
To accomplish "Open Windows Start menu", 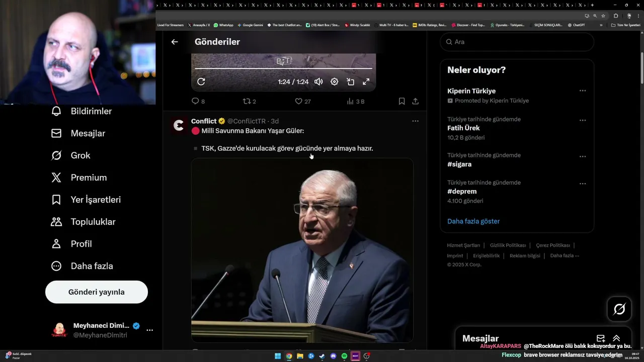I will pos(278,356).
